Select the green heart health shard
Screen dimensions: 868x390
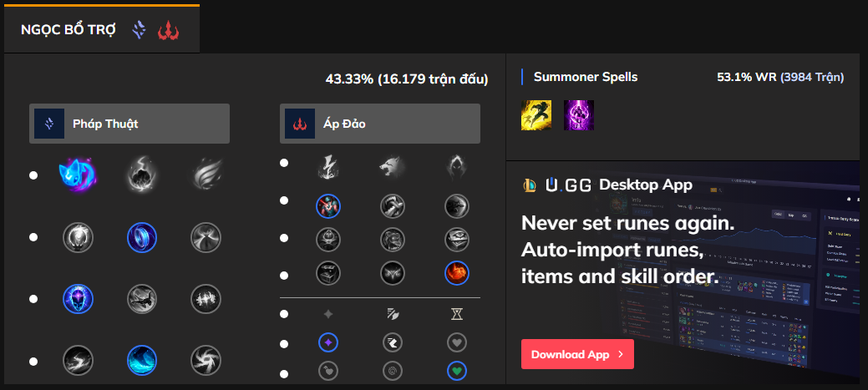pyautogui.click(x=457, y=368)
